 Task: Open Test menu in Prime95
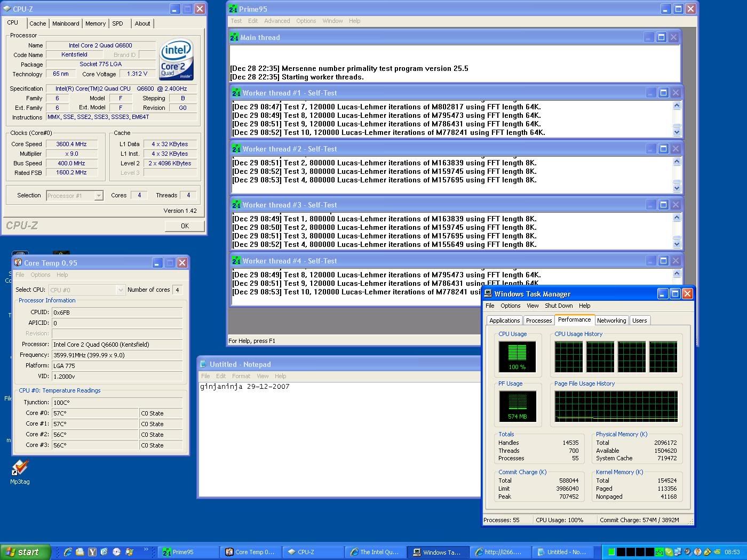pos(236,21)
